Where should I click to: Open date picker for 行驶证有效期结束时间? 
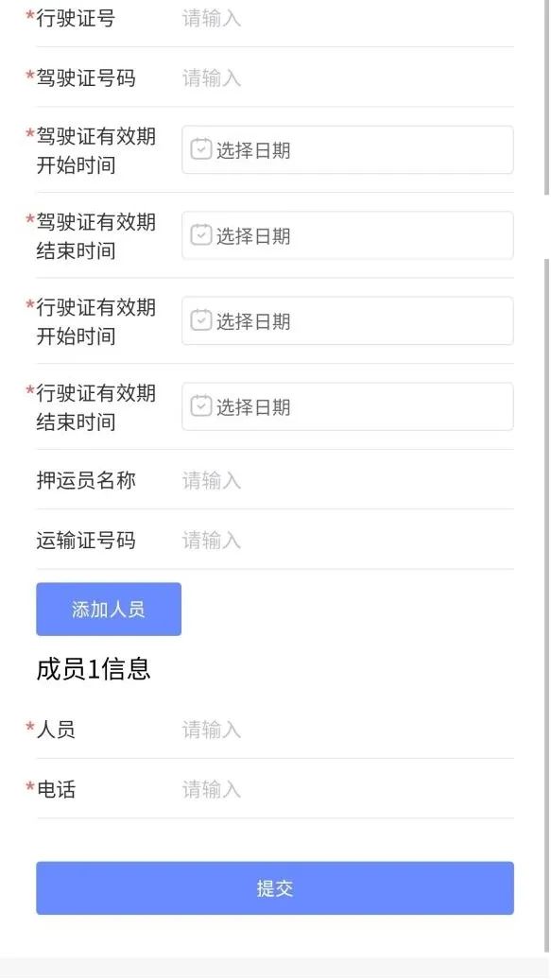pyautogui.click(x=348, y=407)
